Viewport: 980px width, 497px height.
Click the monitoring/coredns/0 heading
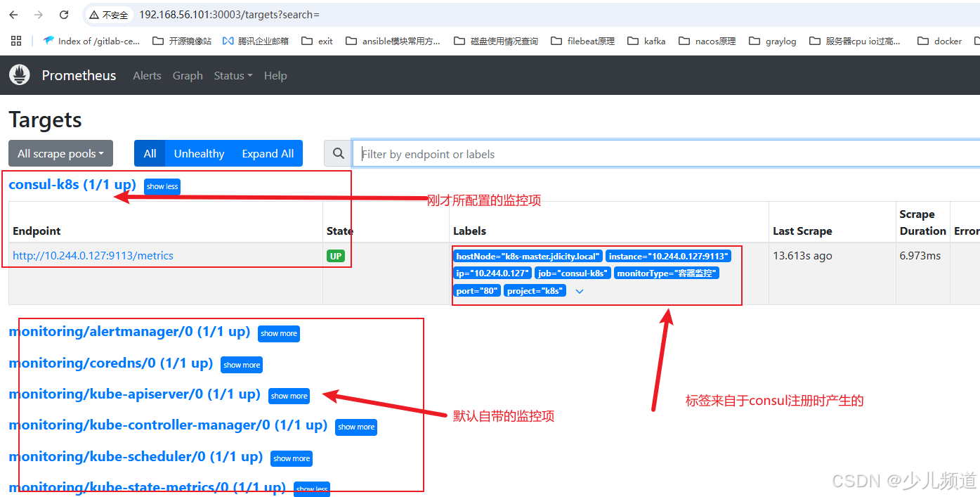(x=111, y=363)
